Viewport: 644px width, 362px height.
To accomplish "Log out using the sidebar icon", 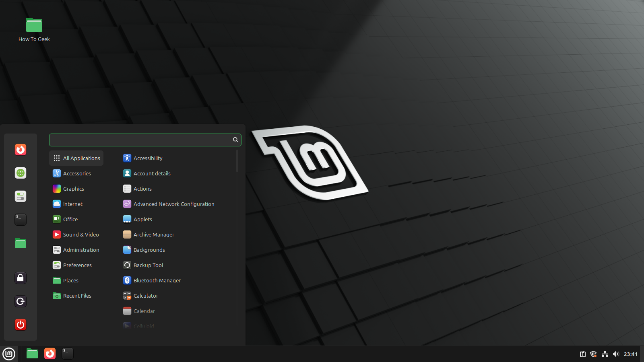I will pyautogui.click(x=20, y=301).
